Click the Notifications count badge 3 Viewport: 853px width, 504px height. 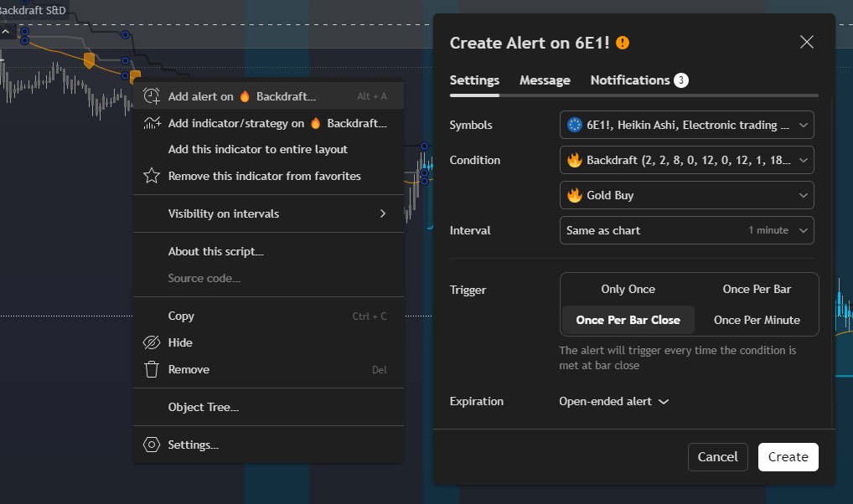(681, 80)
